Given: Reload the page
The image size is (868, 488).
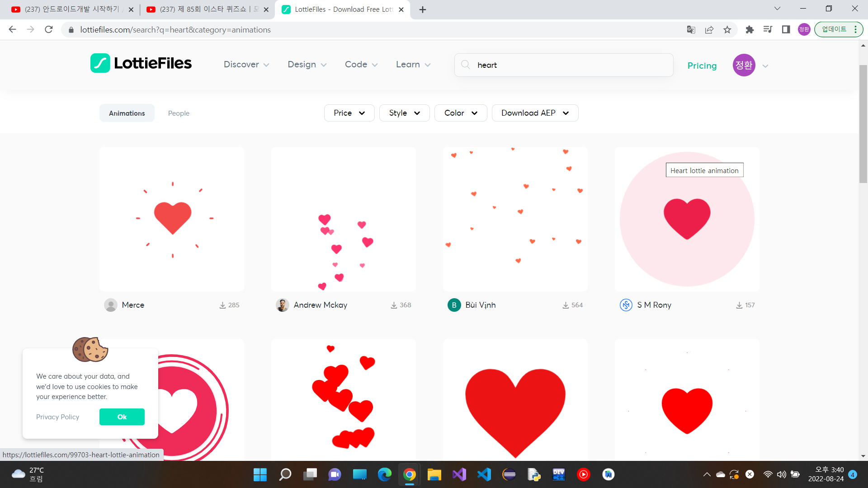Looking at the screenshot, I should pyautogui.click(x=49, y=30).
